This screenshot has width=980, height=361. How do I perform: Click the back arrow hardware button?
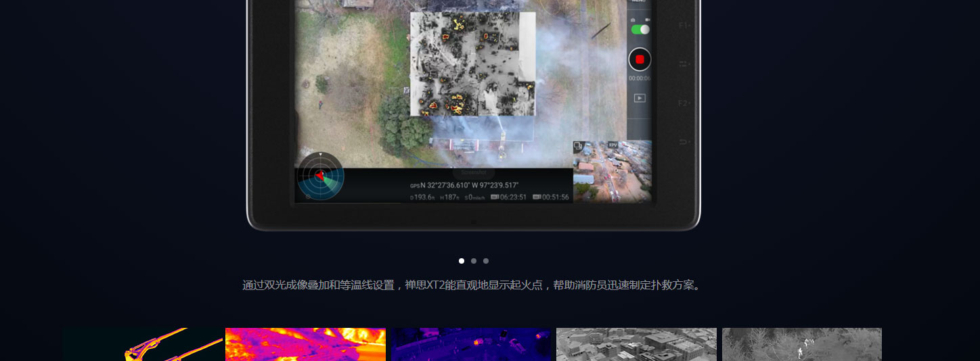(x=684, y=142)
